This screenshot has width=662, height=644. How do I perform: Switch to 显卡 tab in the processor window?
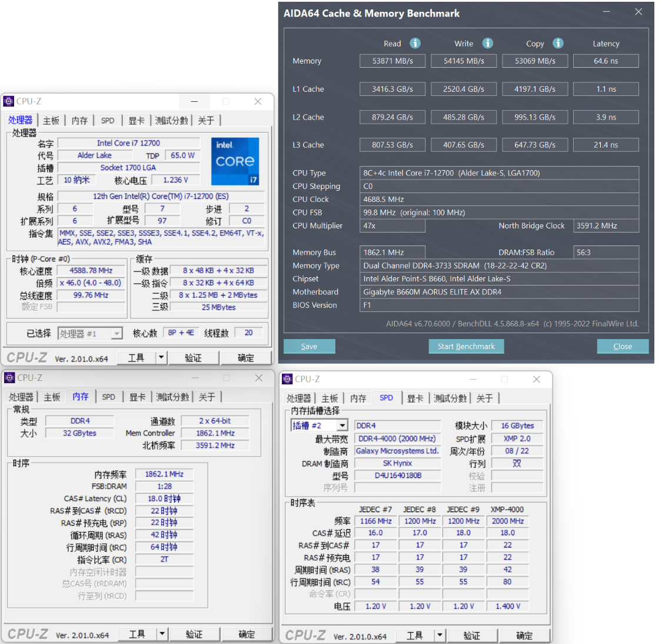click(137, 121)
